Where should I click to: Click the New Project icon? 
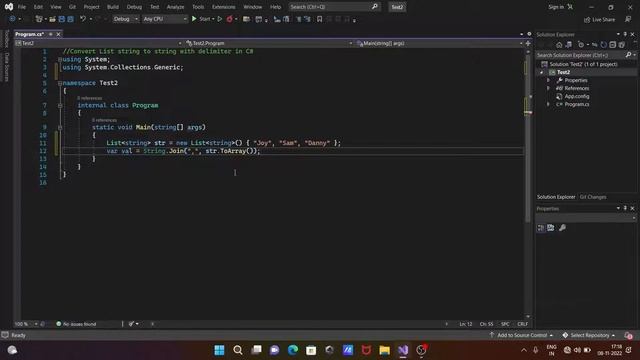[x=39, y=19]
